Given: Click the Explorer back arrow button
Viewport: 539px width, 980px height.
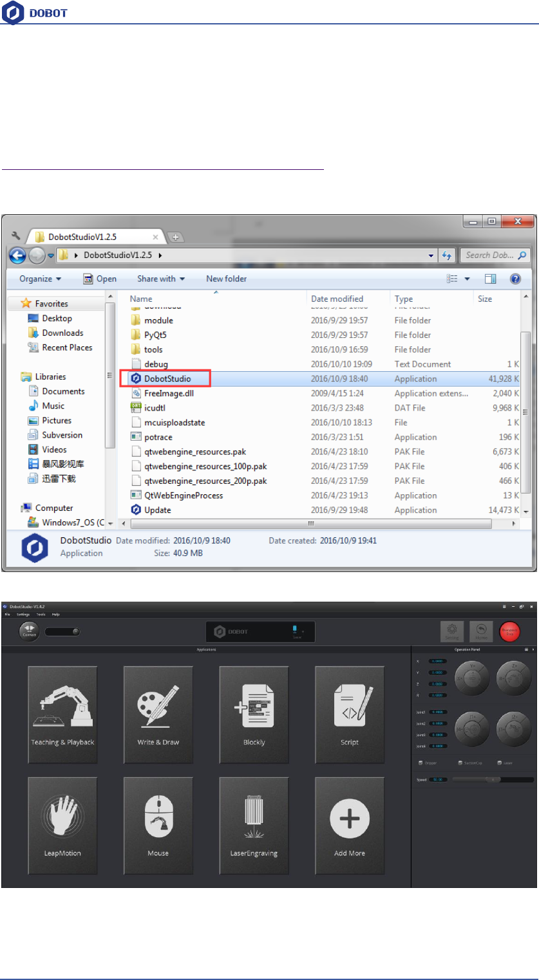Looking at the screenshot, I should (18, 255).
